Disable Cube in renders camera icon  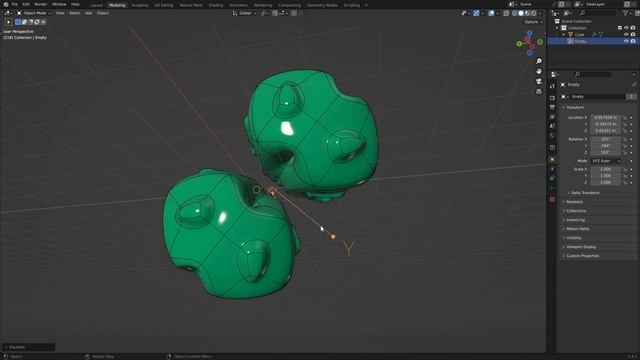point(633,34)
